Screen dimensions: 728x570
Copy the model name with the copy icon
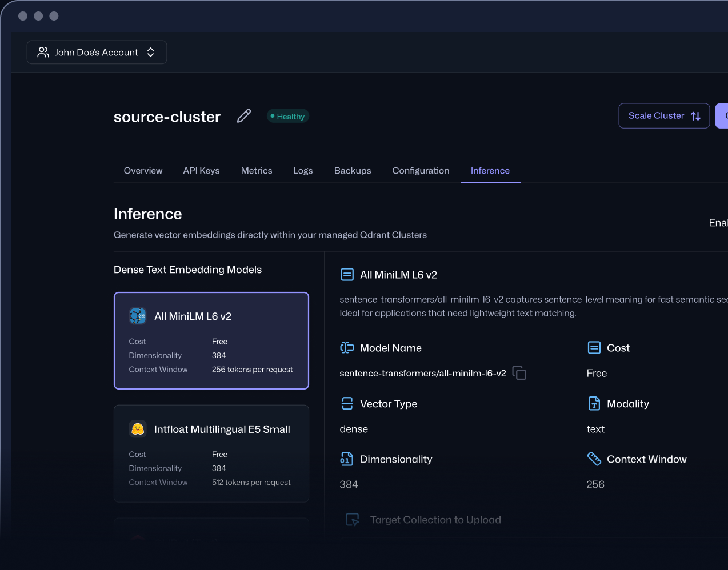(x=519, y=373)
